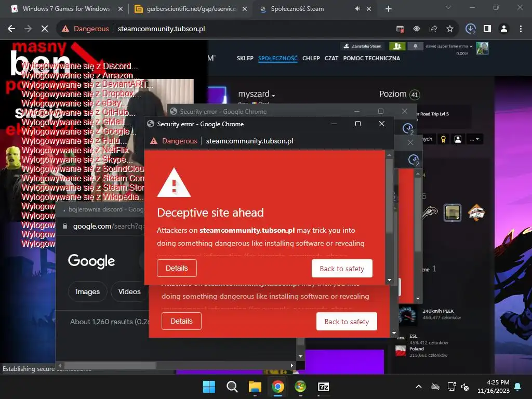Open POMOC TECHNICZNA in the Steam menu

371,58
